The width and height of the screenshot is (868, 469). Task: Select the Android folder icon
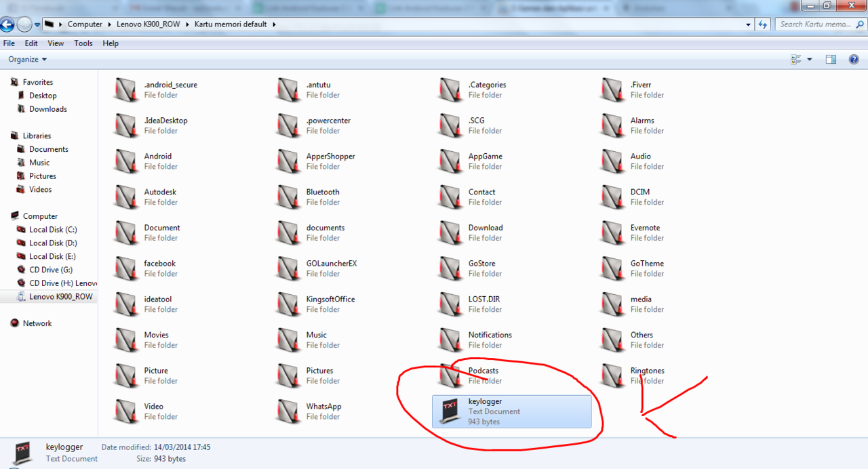tap(126, 161)
